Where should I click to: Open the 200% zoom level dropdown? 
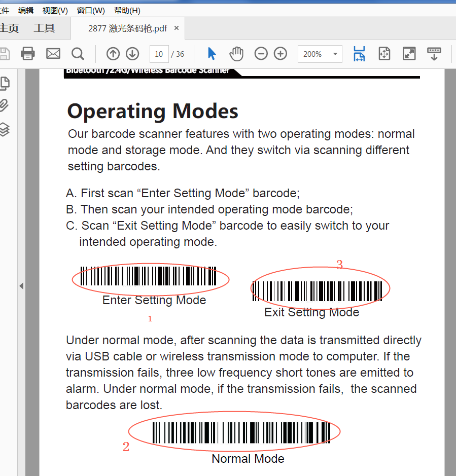tap(335, 54)
